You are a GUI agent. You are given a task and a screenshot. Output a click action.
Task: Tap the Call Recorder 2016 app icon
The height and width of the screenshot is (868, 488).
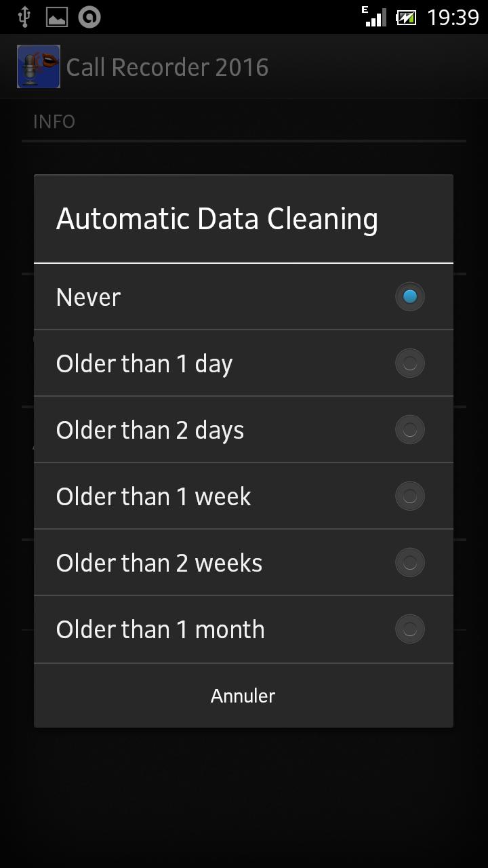pos(39,66)
